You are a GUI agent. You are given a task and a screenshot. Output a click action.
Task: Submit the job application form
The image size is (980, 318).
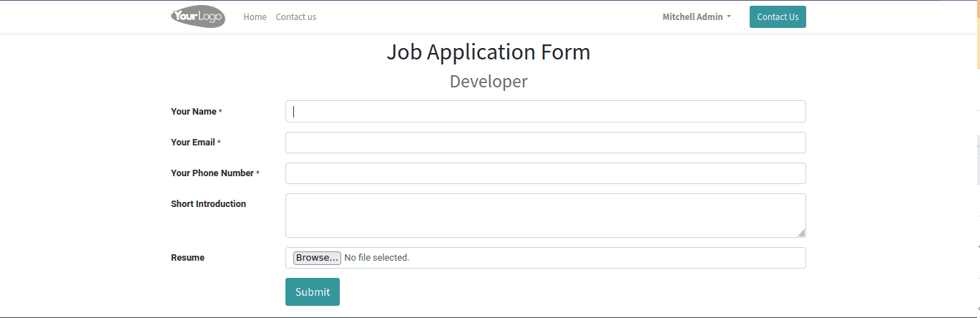313,292
